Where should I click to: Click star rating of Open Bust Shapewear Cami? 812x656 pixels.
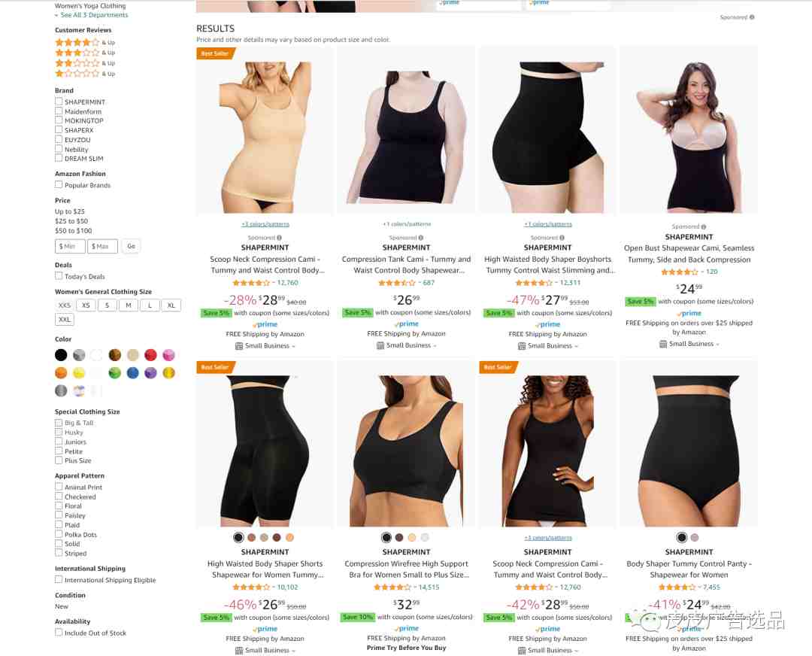(x=680, y=272)
